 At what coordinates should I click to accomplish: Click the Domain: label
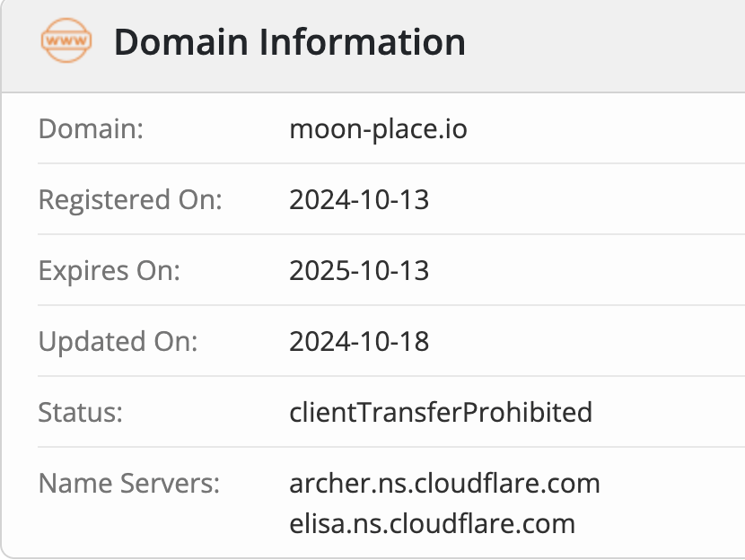(91, 128)
